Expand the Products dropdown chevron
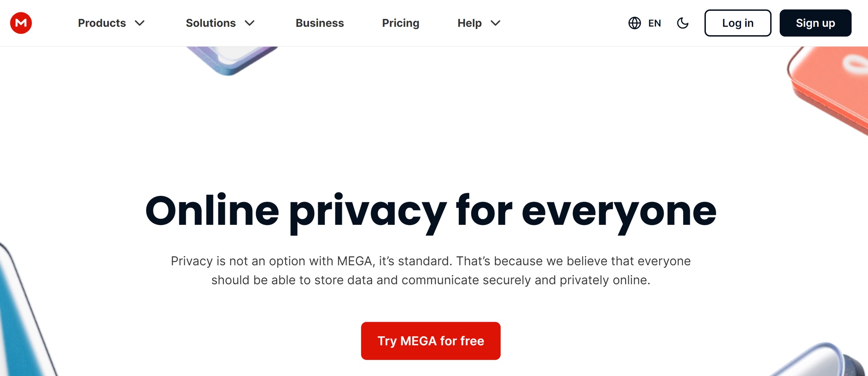 tap(140, 23)
